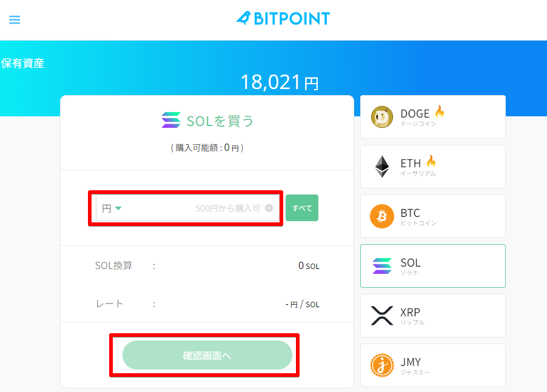Open the hamburger menu
Image resolution: width=547 pixels, height=392 pixels.
15,19
